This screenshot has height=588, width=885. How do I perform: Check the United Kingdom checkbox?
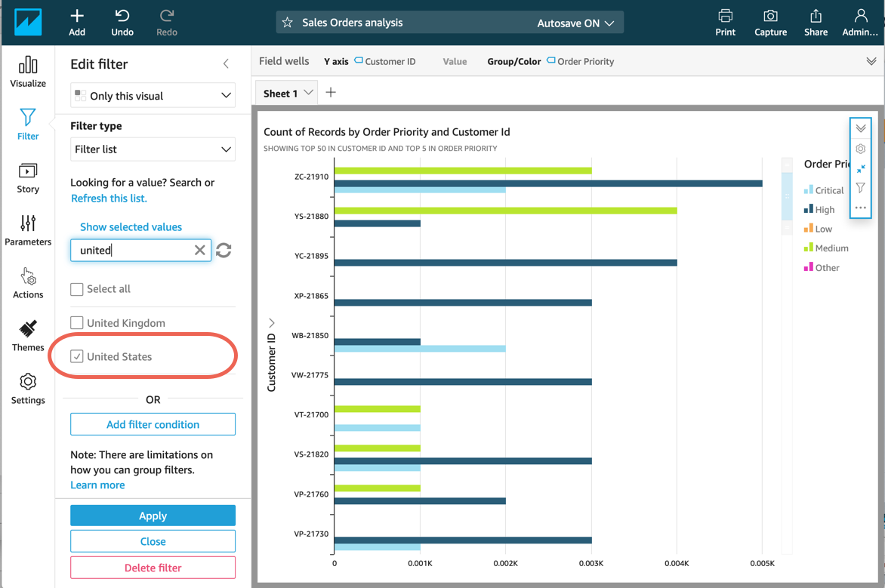77,323
